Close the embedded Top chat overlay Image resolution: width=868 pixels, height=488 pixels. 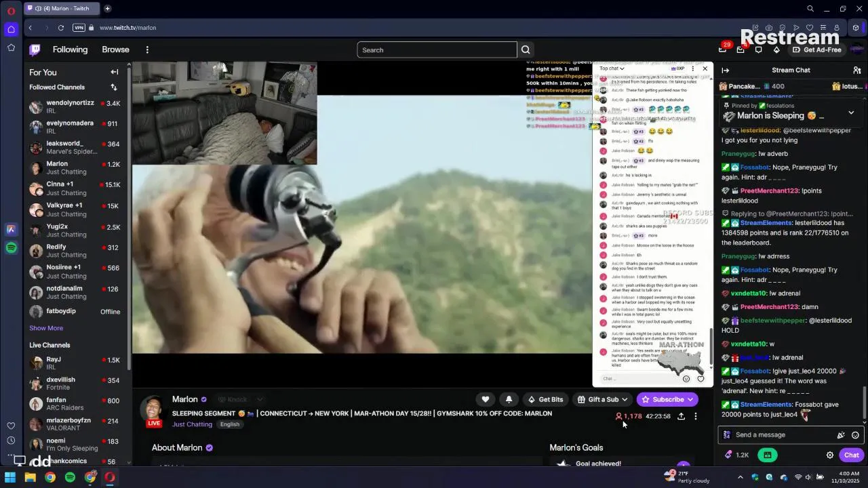705,68
